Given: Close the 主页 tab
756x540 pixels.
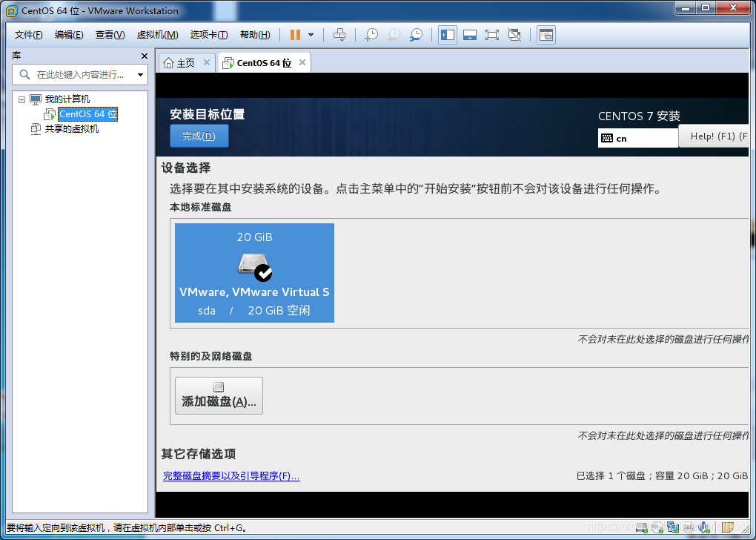Looking at the screenshot, I should point(206,62).
